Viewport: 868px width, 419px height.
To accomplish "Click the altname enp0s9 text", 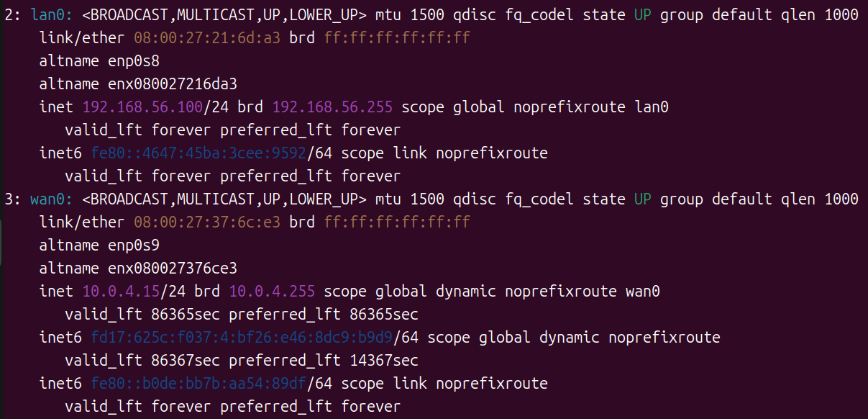I will click(x=134, y=245).
